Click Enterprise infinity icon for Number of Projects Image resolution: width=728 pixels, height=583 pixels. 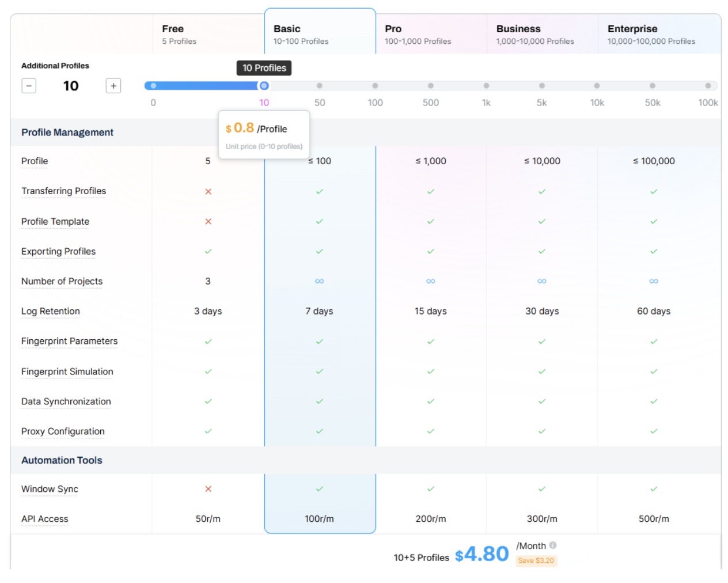tap(654, 281)
